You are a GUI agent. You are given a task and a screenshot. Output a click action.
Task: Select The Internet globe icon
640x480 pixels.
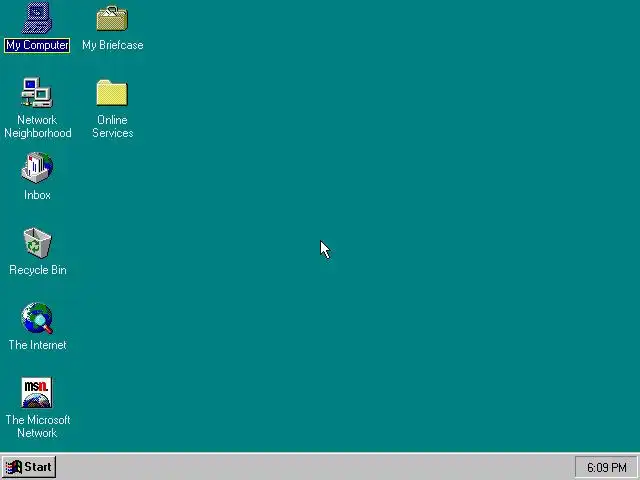37,318
